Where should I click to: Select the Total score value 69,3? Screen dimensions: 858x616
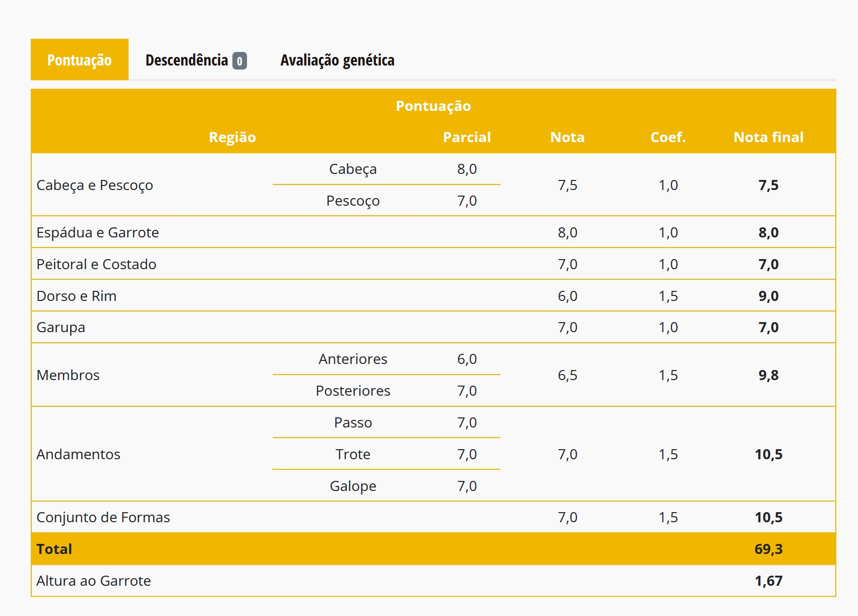(x=768, y=549)
